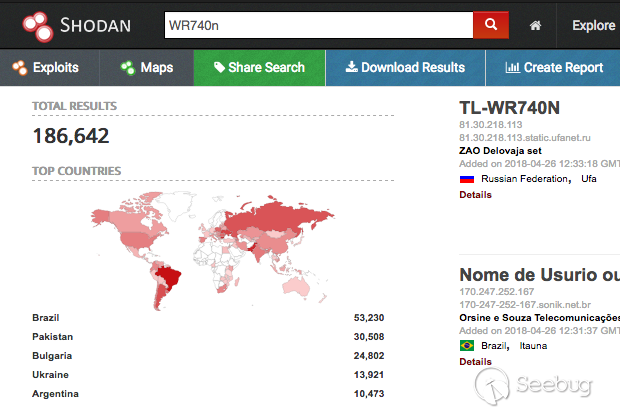This screenshot has width=620, height=413.
Task: Click the TOTAL RESULTS heading
Action: (74, 106)
